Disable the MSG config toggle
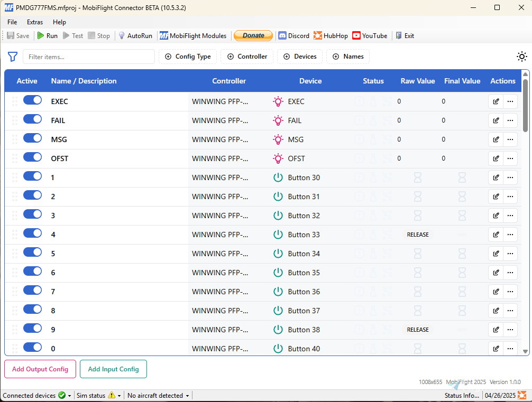Screen dimensions: 532x402 coord(32,138)
